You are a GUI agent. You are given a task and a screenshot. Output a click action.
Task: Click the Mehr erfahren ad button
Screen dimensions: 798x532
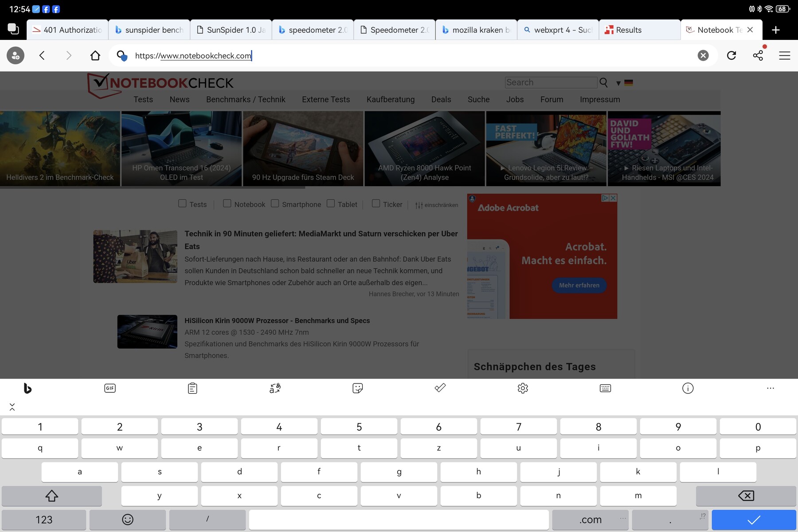[579, 285]
